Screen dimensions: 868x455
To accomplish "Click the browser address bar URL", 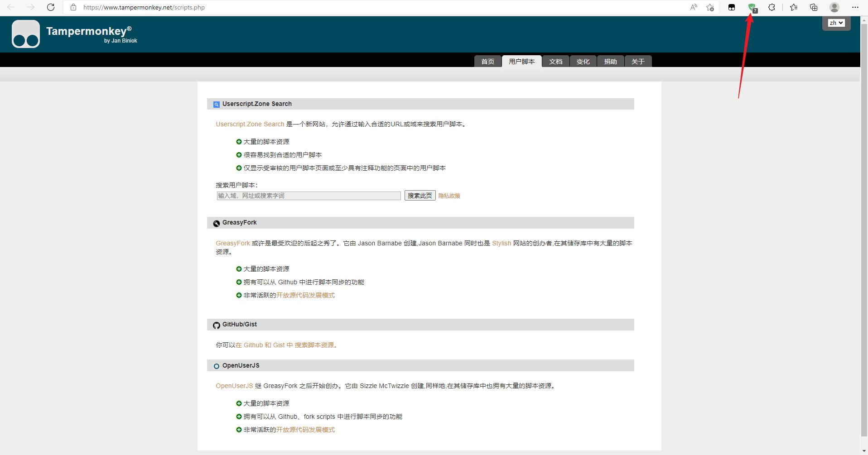I will pos(144,7).
